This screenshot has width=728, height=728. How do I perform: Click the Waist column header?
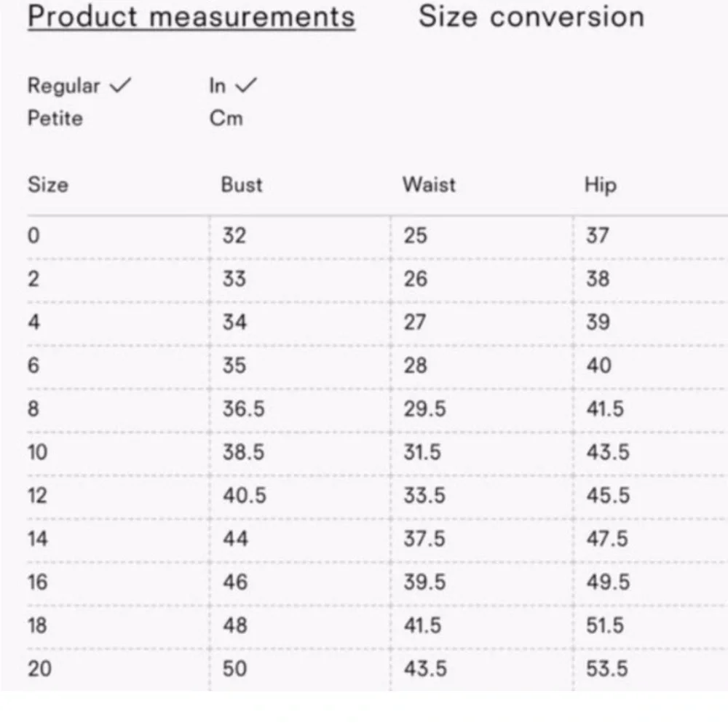[x=429, y=185]
